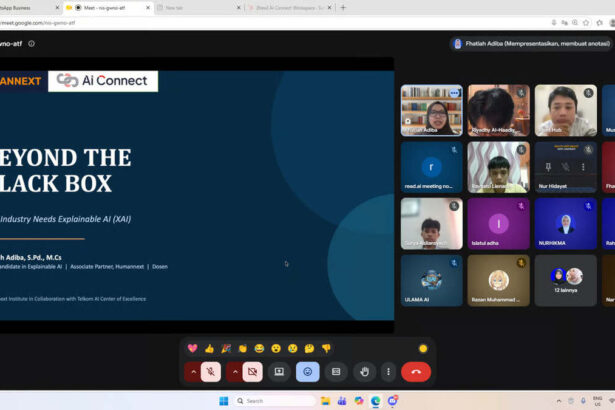The width and height of the screenshot is (615, 410).
Task: Send the laughing tears reaction
Action: [x=259, y=348]
